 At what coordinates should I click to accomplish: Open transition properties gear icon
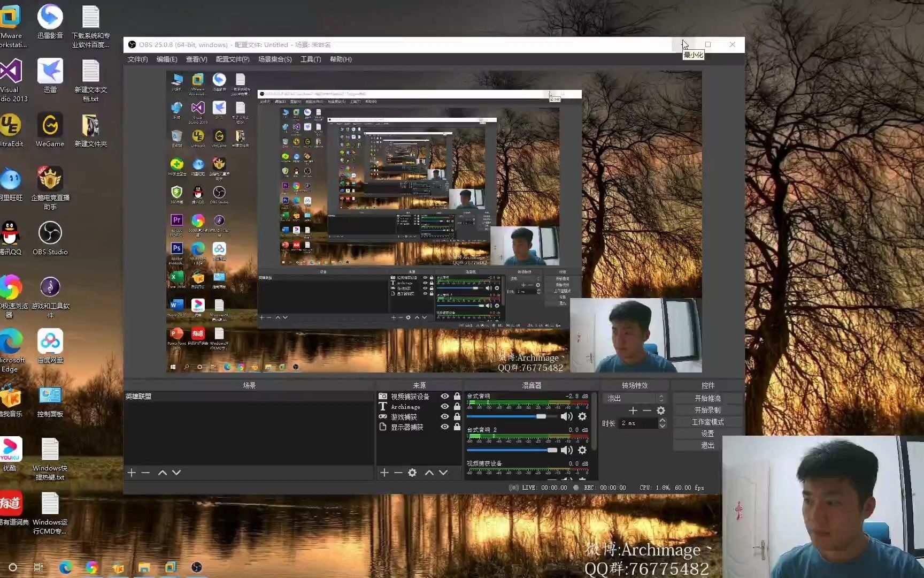pyautogui.click(x=661, y=410)
